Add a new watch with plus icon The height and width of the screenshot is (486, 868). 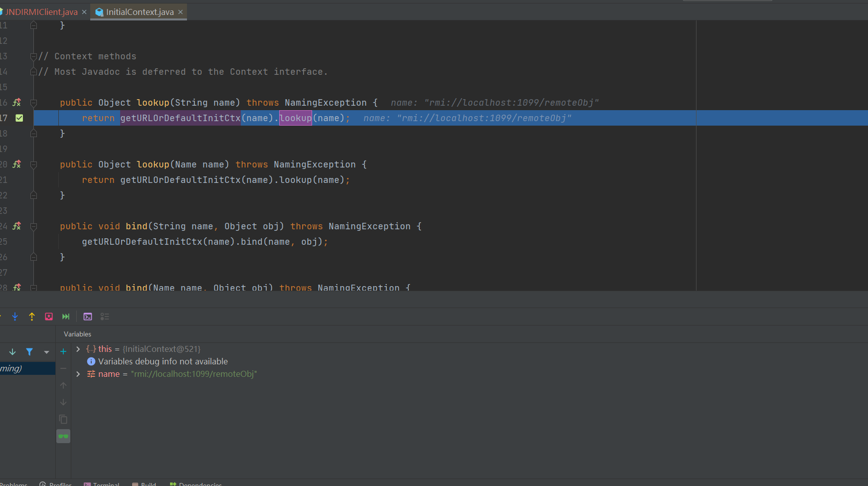(63, 352)
